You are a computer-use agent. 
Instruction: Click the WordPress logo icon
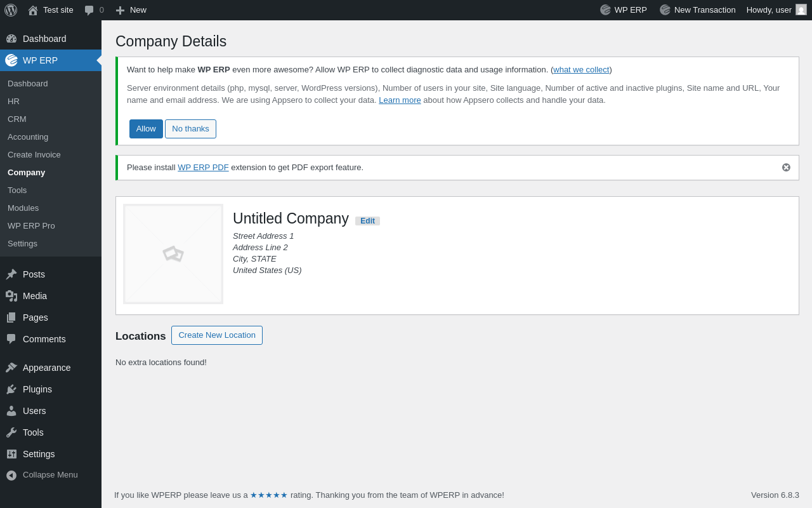pos(11,10)
